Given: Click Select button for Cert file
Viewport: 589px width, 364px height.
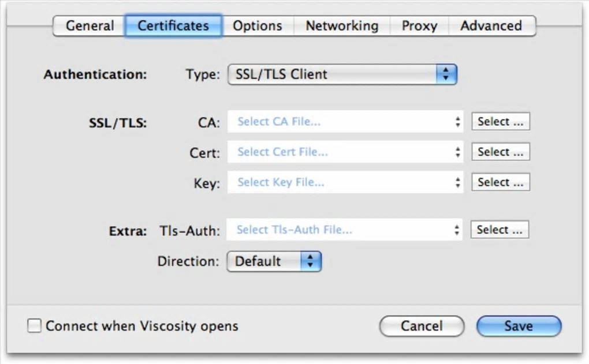Looking at the screenshot, I should [501, 152].
